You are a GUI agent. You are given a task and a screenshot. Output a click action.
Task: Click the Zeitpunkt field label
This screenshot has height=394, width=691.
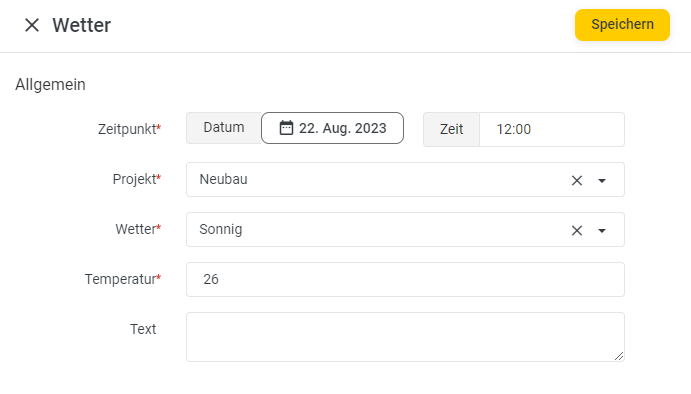click(129, 129)
